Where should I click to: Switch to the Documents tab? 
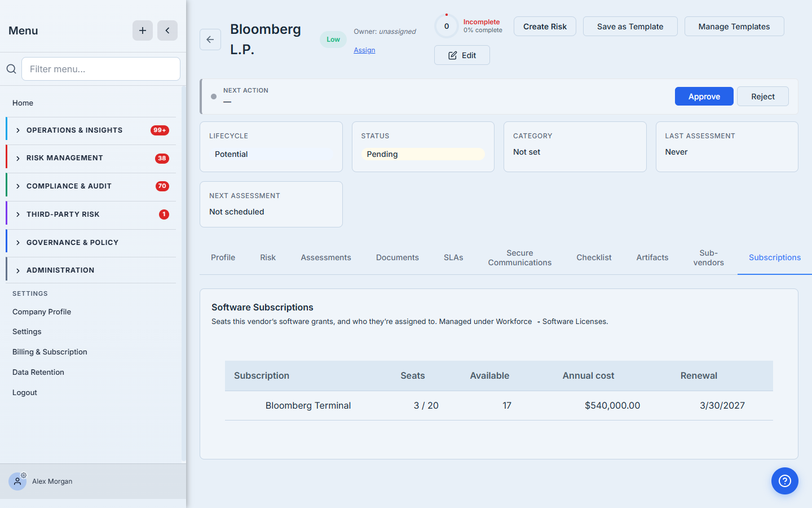tap(398, 257)
